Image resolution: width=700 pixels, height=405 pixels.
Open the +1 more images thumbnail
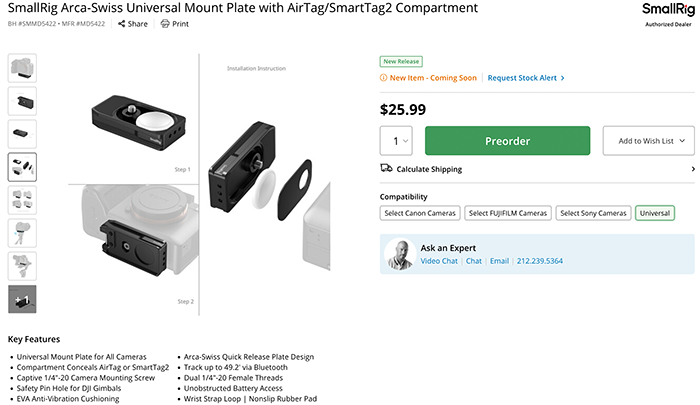[x=22, y=299]
